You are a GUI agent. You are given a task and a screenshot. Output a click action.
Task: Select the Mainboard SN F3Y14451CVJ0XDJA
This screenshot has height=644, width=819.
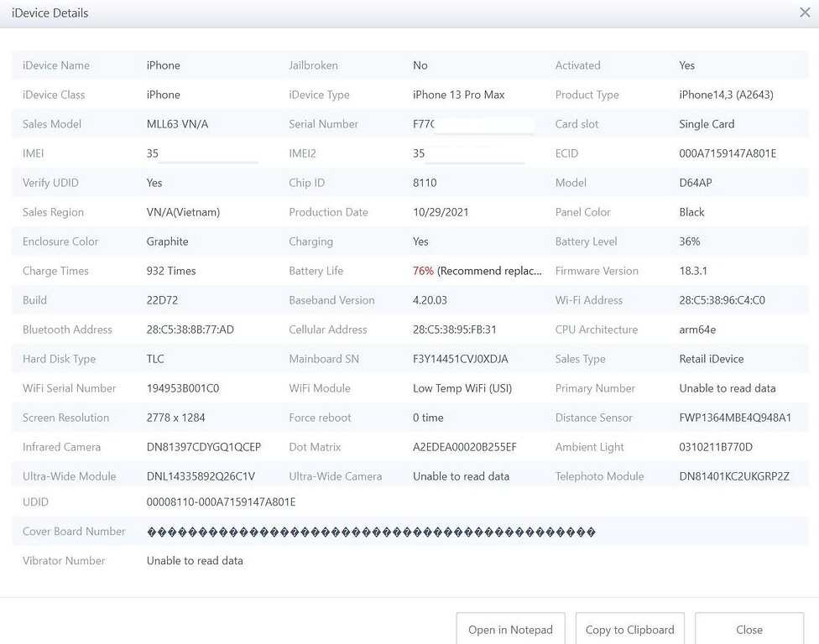[460, 359]
